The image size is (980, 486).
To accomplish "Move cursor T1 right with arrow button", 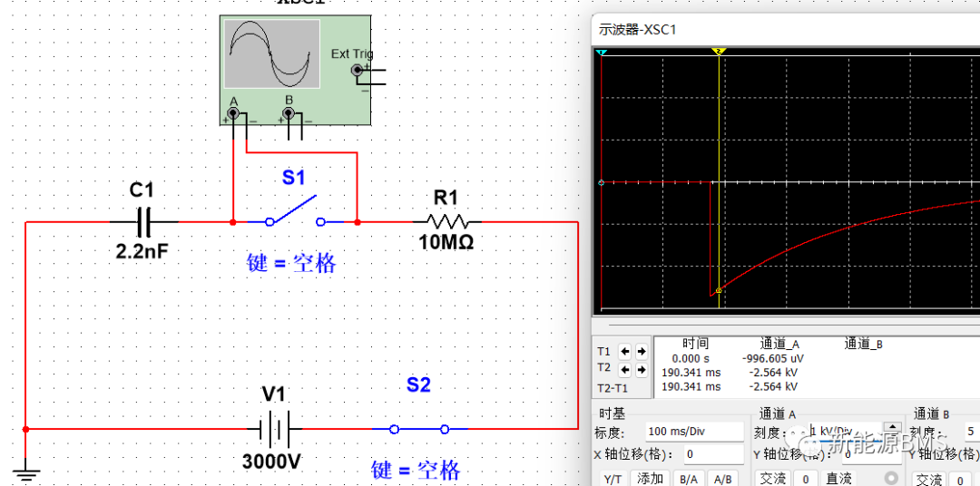I will click(642, 352).
